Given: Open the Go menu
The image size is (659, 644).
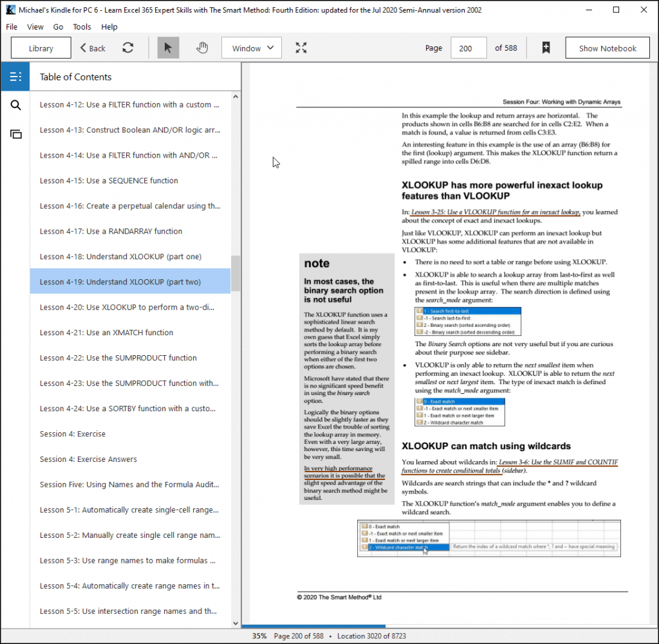Looking at the screenshot, I should [x=58, y=27].
